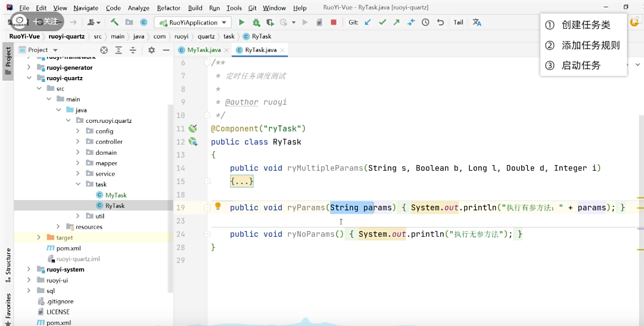Open the Git menu
The height and width of the screenshot is (326, 644).
click(252, 8)
